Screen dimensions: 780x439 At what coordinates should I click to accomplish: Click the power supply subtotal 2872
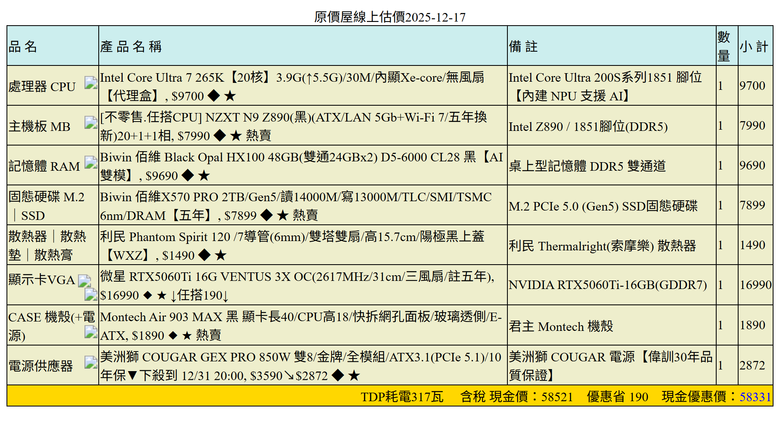click(752, 365)
